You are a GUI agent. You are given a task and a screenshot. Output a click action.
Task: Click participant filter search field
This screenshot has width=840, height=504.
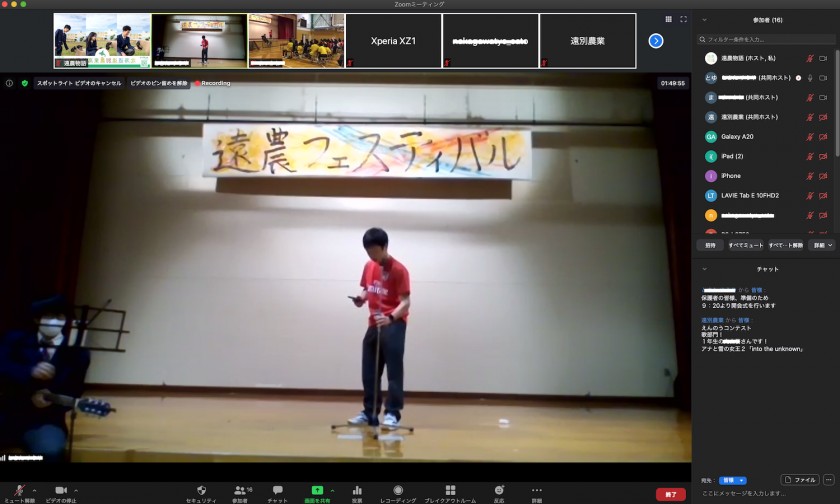point(766,39)
